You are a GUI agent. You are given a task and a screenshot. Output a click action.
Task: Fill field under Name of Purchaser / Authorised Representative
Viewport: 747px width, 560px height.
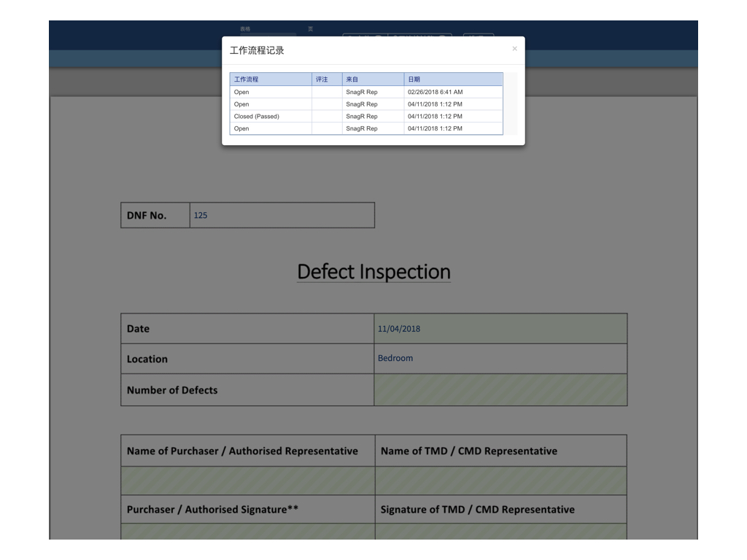pyautogui.click(x=248, y=481)
